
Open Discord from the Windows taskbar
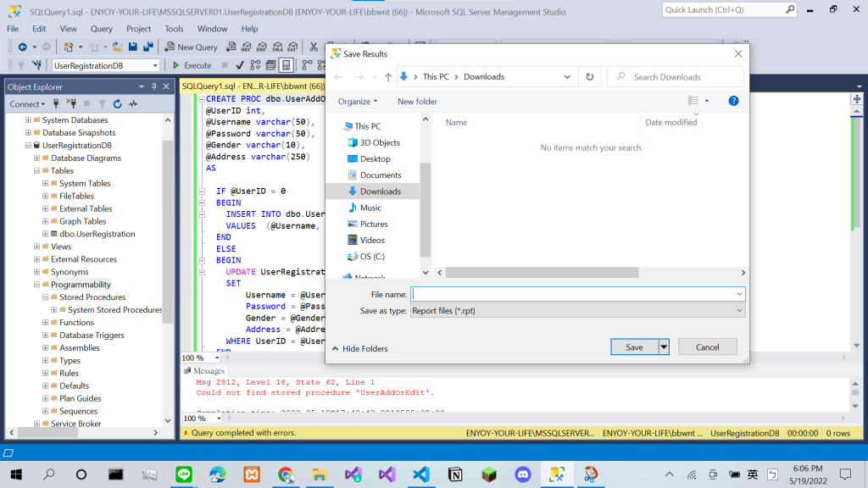click(523, 474)
